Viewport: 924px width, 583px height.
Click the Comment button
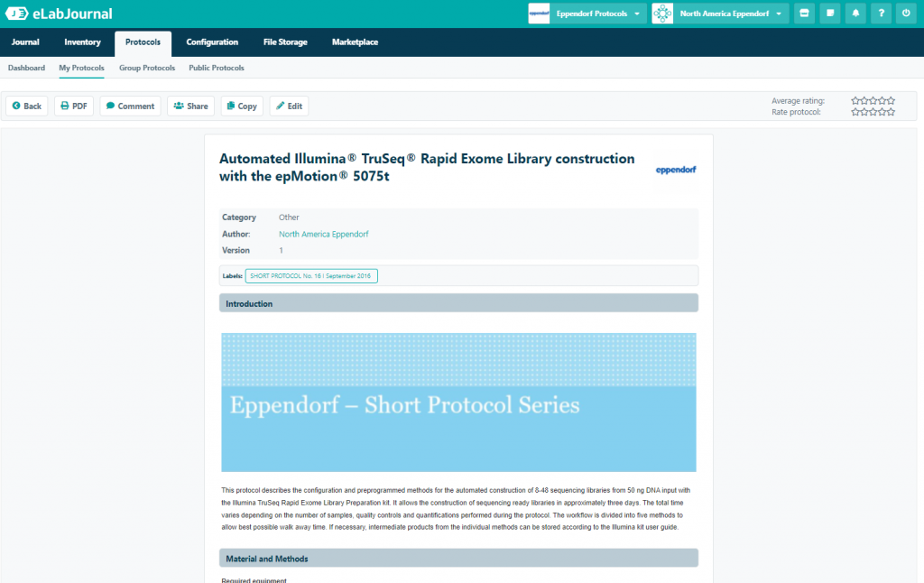130,106
